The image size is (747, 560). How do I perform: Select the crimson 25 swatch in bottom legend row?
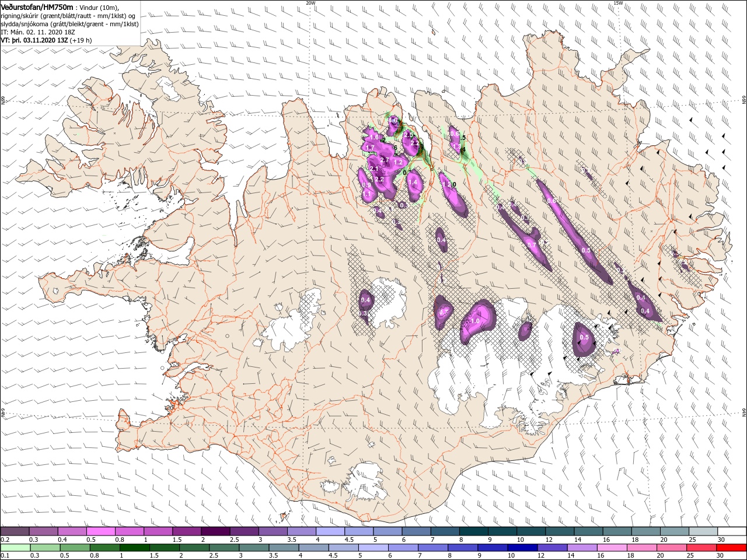[x=702, y=548]
